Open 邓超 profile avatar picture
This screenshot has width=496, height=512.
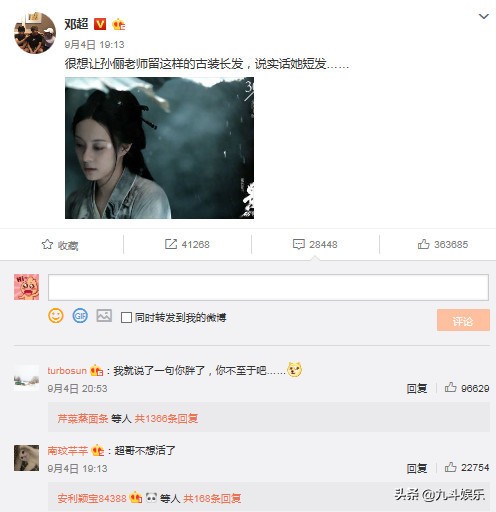pos(35,33)
